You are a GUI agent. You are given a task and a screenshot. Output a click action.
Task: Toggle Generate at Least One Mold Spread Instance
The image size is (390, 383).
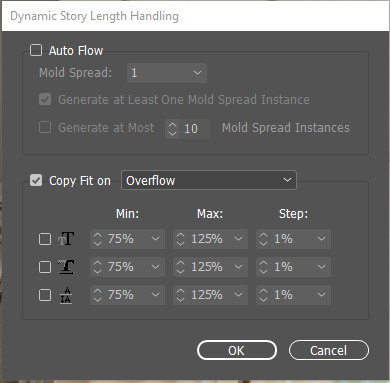click(45, 99)
